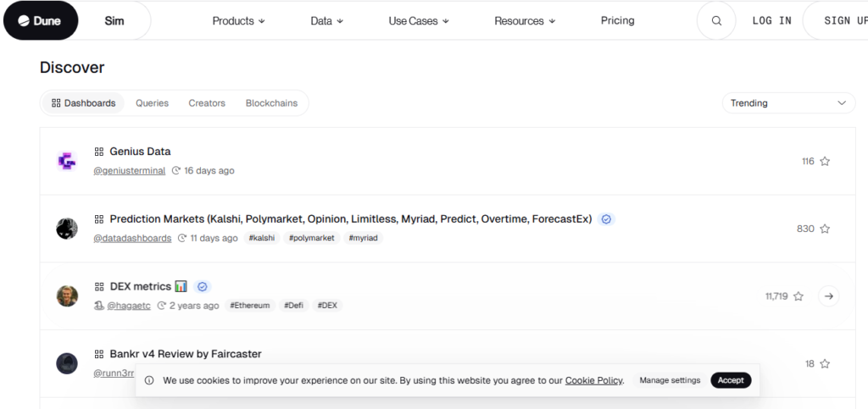Expand the Products menu

(238, 21)
